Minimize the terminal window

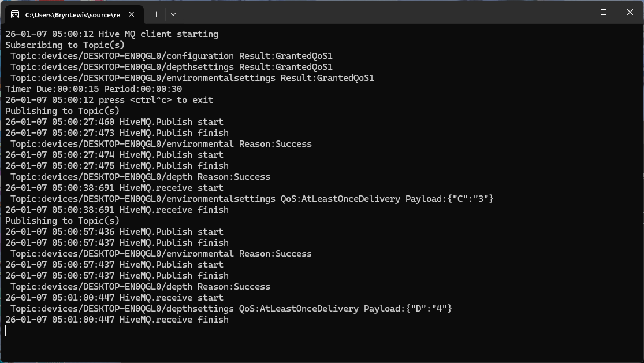click(576, 12)
